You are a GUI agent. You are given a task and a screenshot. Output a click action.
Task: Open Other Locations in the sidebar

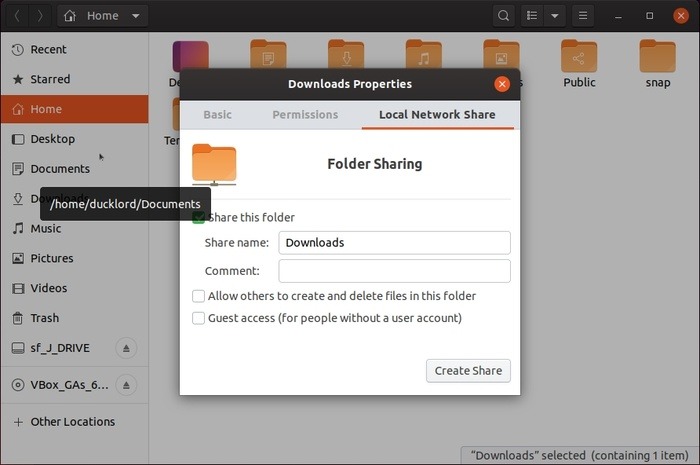[x=75, y=422]
